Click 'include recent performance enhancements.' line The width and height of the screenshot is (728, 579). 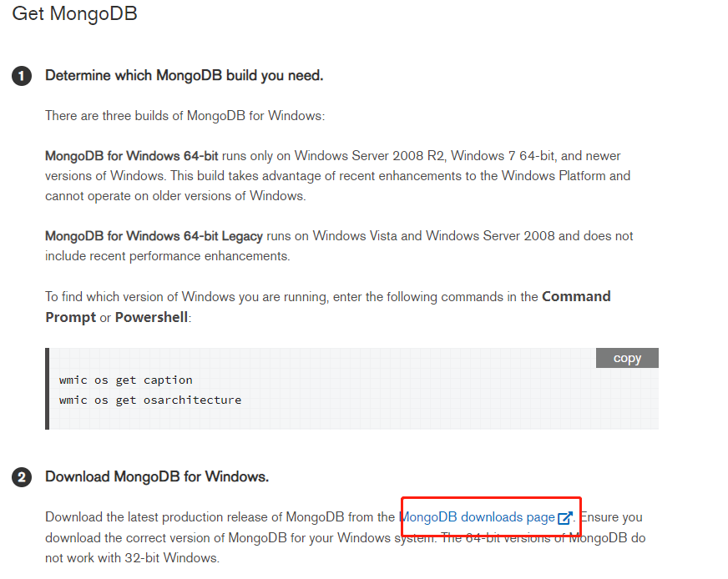pos(168,256)
